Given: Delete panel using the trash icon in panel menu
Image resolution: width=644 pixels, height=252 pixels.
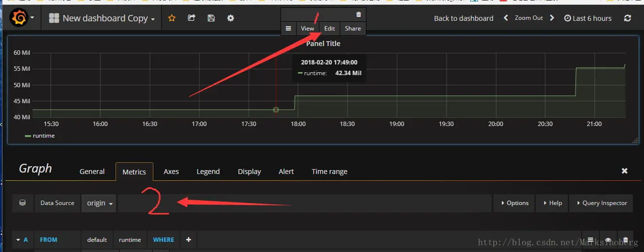Looking at the screenshot, I should 359,15.
